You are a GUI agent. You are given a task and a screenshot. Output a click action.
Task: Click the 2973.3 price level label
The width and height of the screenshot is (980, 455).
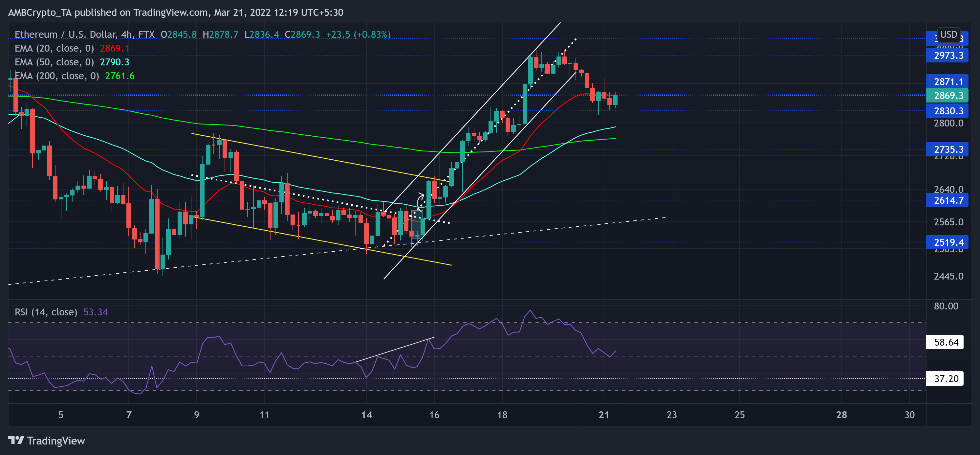pos(947,56)
